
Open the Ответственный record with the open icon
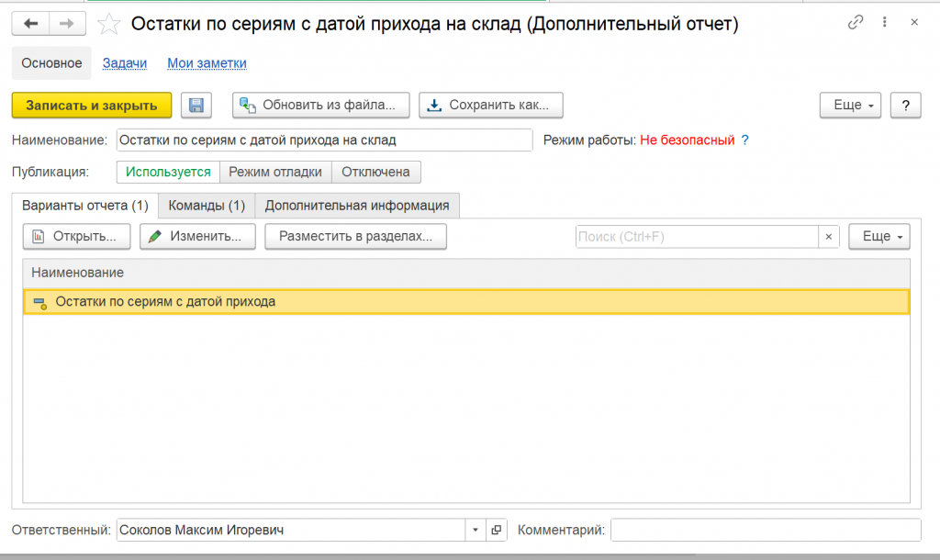tap(497, 530)
